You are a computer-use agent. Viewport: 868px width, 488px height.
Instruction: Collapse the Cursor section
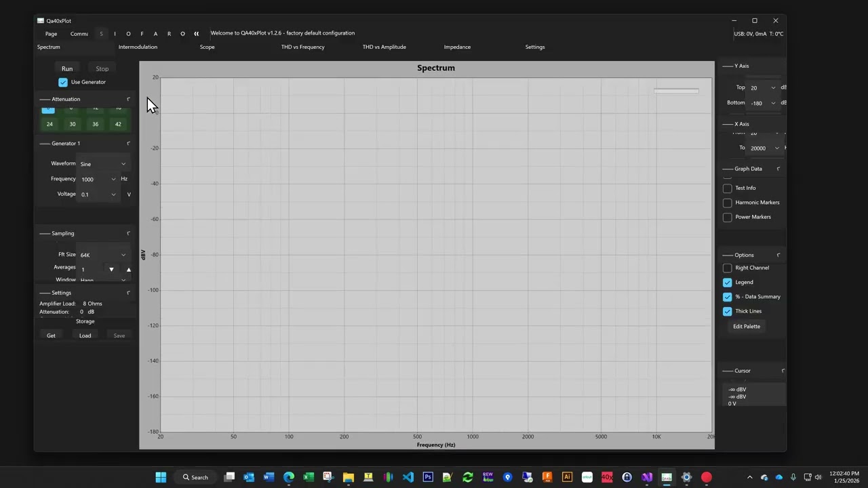783,371
